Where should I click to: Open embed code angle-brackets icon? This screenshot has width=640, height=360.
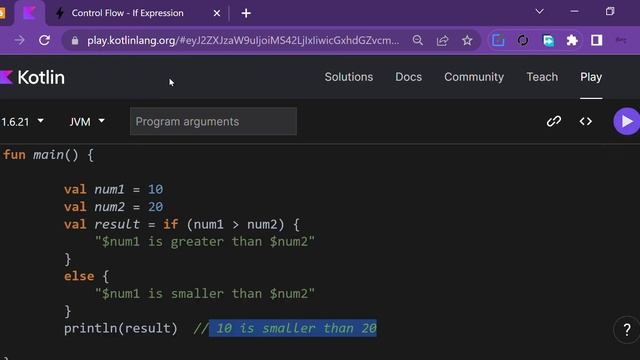(586, 121)
